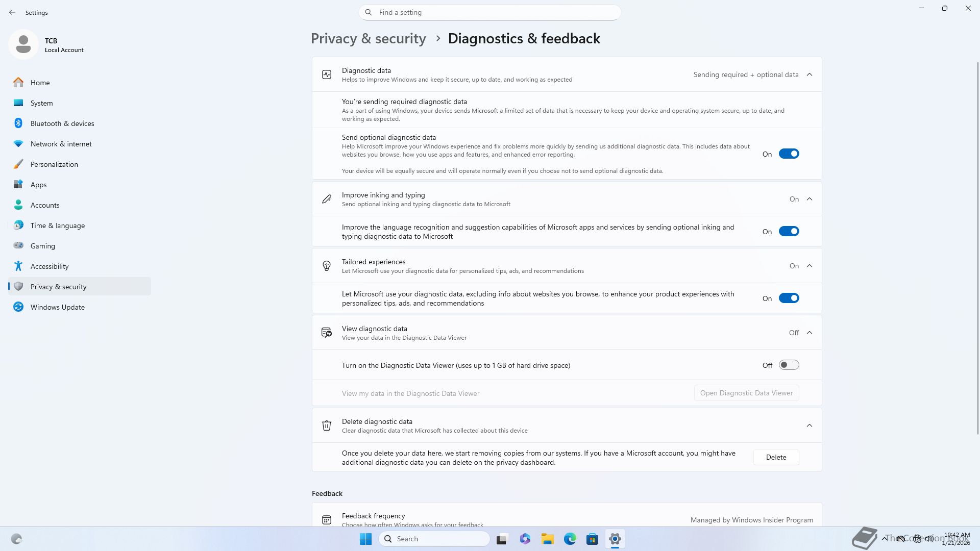Collapse the Tailored experiences section
This screenshot has height=551, width=980.
(x=810, y=266)
